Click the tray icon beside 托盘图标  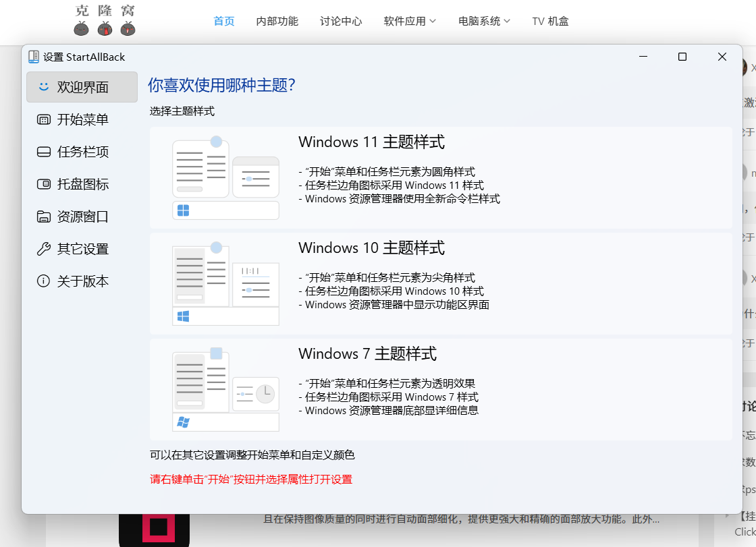(43, 184)
